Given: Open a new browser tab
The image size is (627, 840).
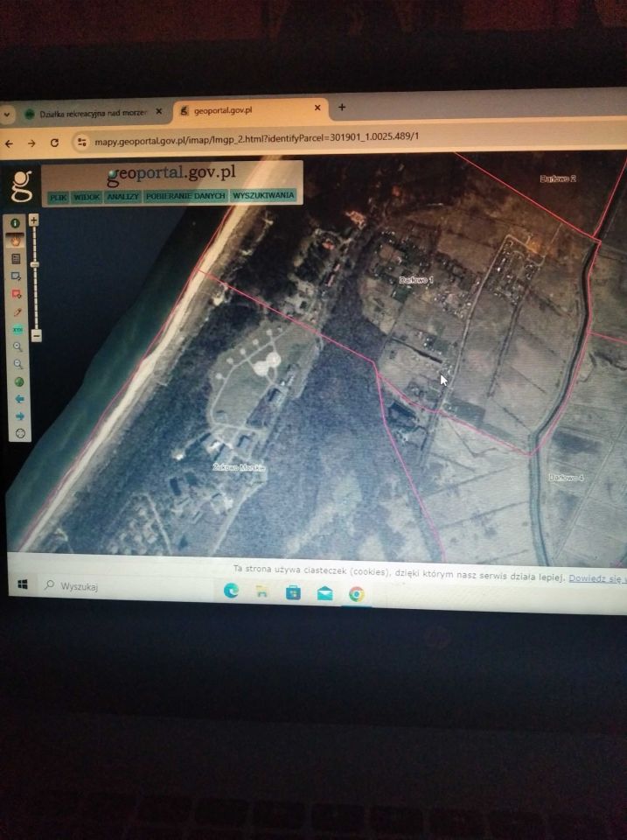Looking at the screenshot, I should click(342, 107).
